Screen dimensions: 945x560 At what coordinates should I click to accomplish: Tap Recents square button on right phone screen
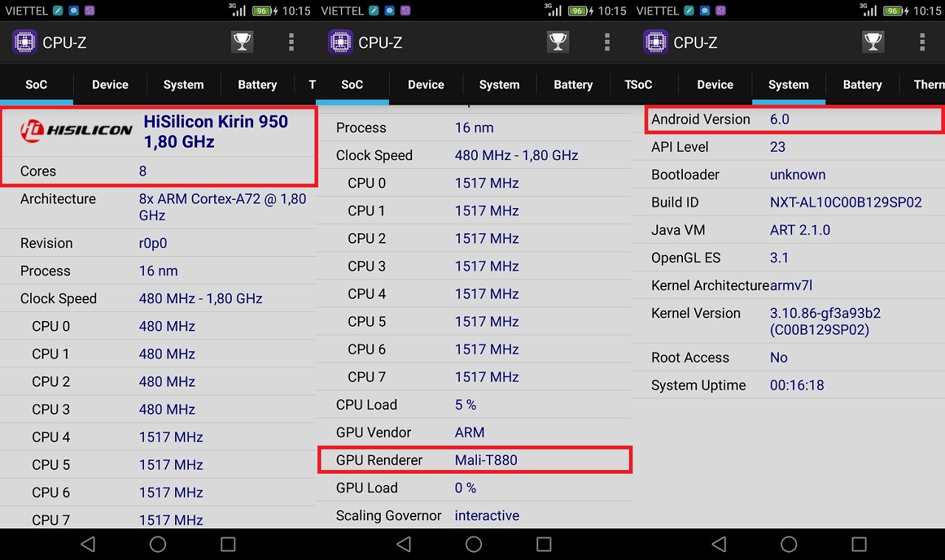(x=859, y=545)
